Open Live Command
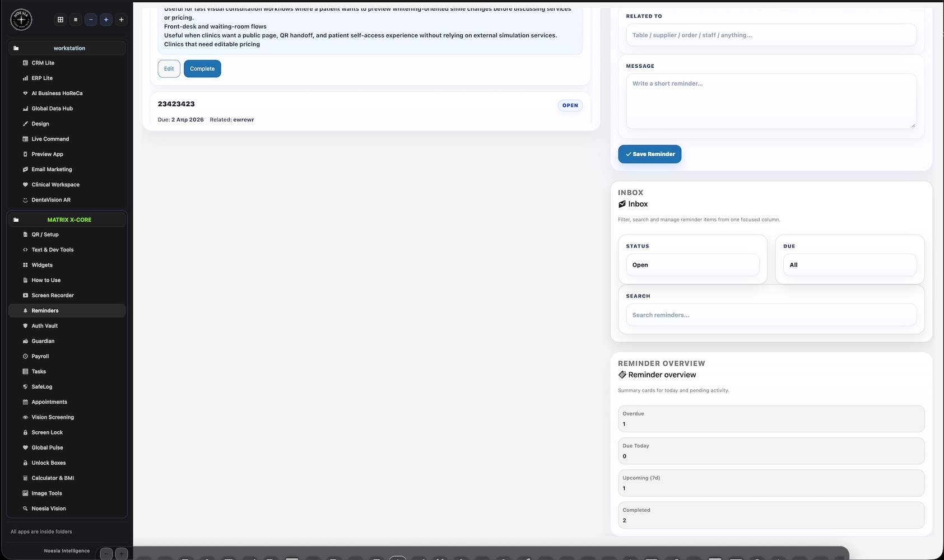 pyautogui.click(x=67, y=139)
